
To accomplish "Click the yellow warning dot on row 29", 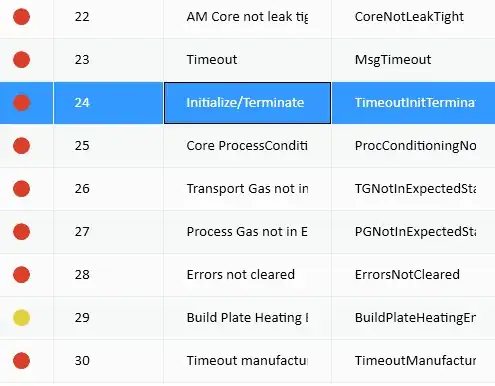I will coord(21,318).
